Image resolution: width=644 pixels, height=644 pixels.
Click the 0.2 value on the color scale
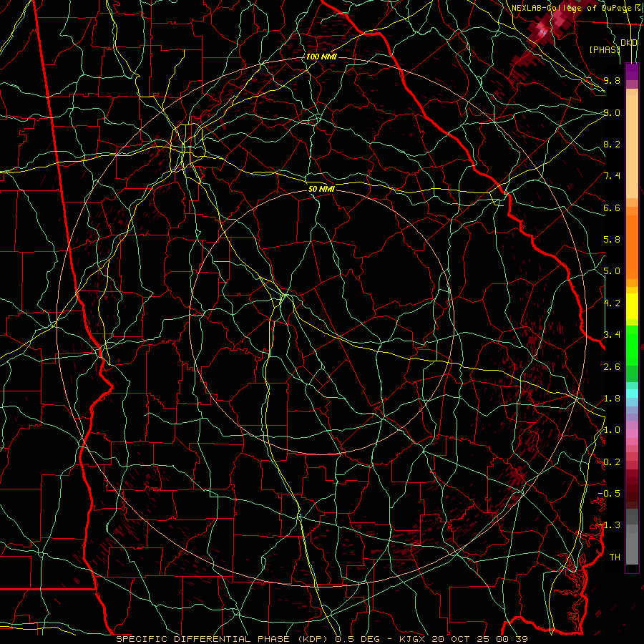(x=612, y=462)
